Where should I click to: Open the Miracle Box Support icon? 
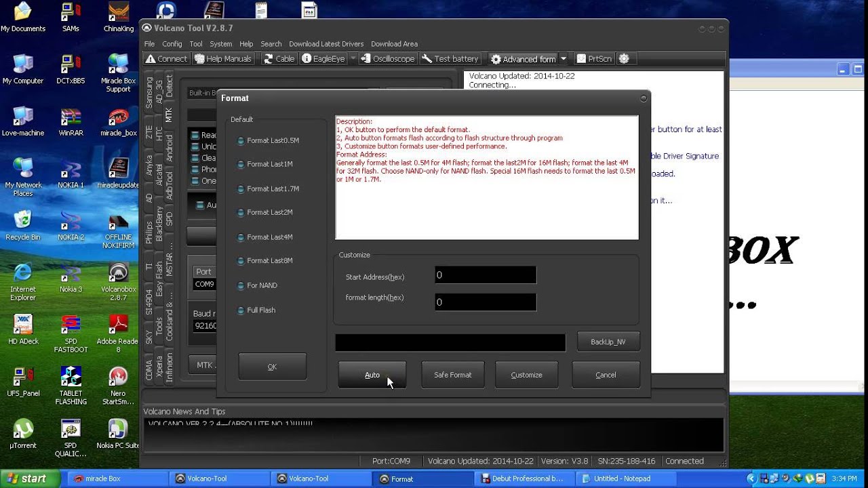click(x=118, y=73)
